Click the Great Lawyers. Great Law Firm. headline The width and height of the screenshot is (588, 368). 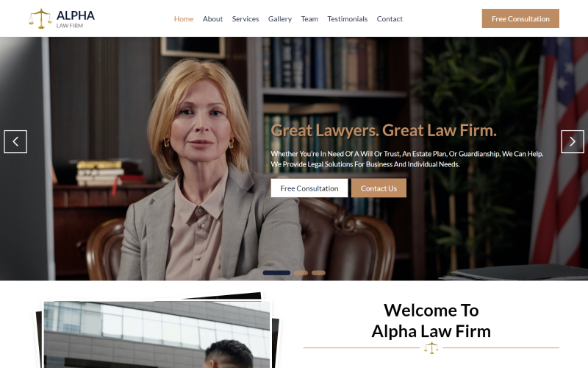coord(384,131)
